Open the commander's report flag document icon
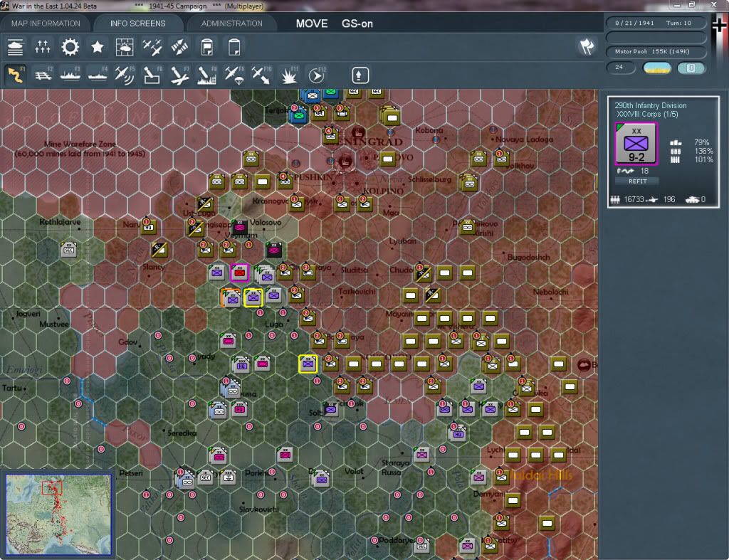This screenshot has height=560, width=729. (207, 47)
